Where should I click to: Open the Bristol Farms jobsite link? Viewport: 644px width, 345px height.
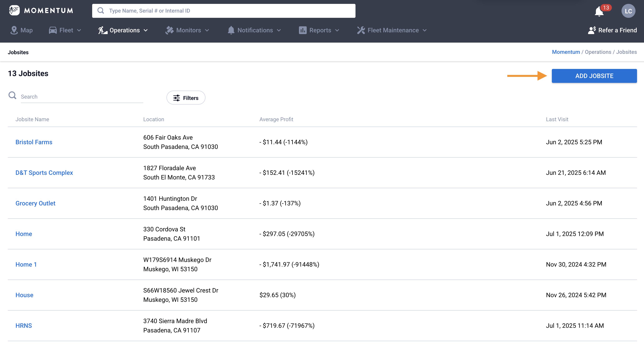[34, 142]
